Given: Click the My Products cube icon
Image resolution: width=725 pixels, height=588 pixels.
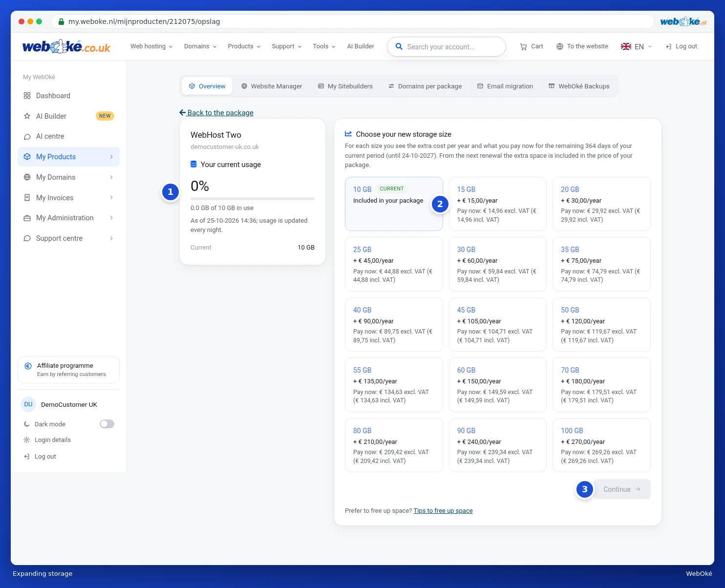Looking at the screenshot, I should (27, 157).
